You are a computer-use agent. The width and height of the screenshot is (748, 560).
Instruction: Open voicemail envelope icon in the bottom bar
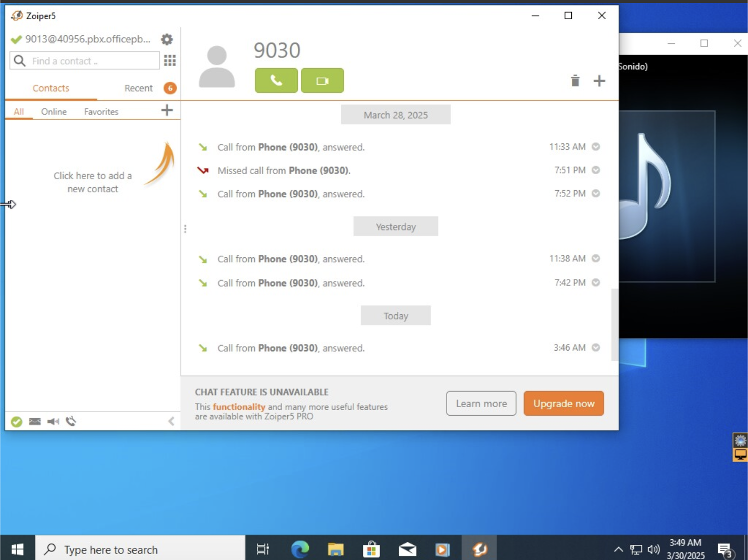tap(35, 422)
